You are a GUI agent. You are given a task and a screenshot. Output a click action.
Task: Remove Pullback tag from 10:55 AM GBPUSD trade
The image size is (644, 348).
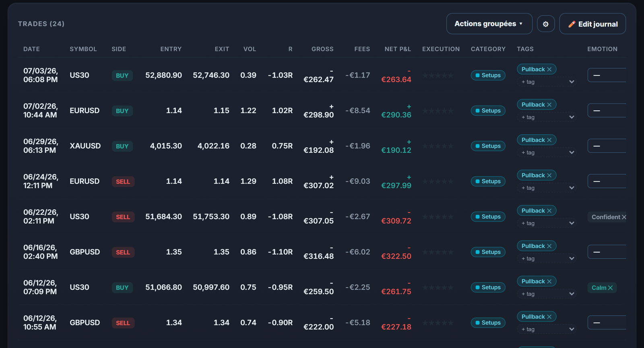549,317
